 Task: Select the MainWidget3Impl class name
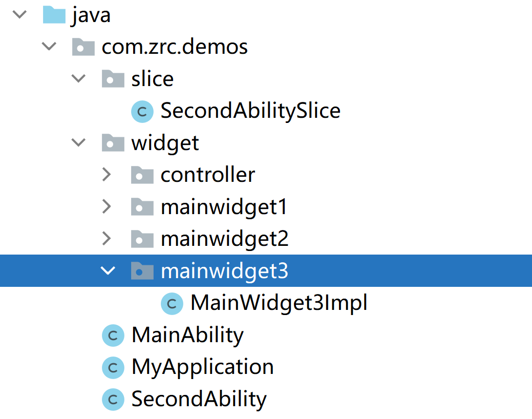tap(279, 303)
